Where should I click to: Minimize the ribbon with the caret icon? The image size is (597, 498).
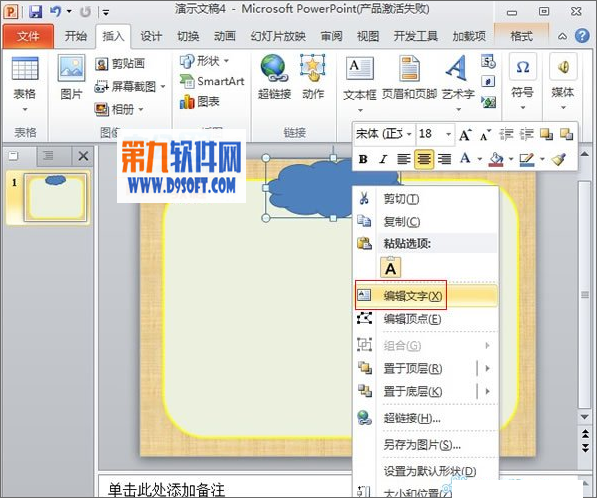coord(562,37)
